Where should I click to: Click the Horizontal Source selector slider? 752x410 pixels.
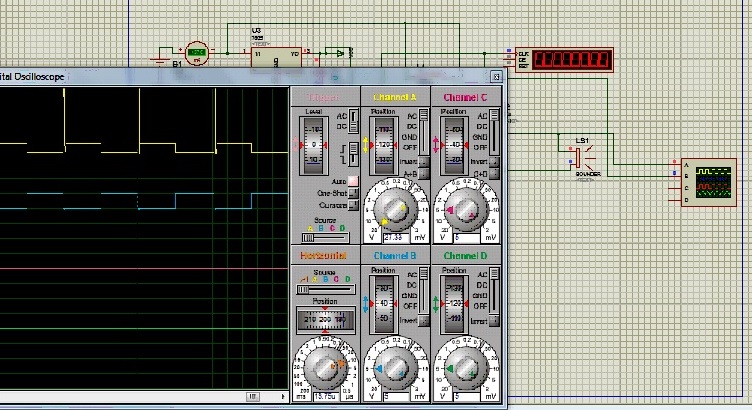click(x=326, y=290)
